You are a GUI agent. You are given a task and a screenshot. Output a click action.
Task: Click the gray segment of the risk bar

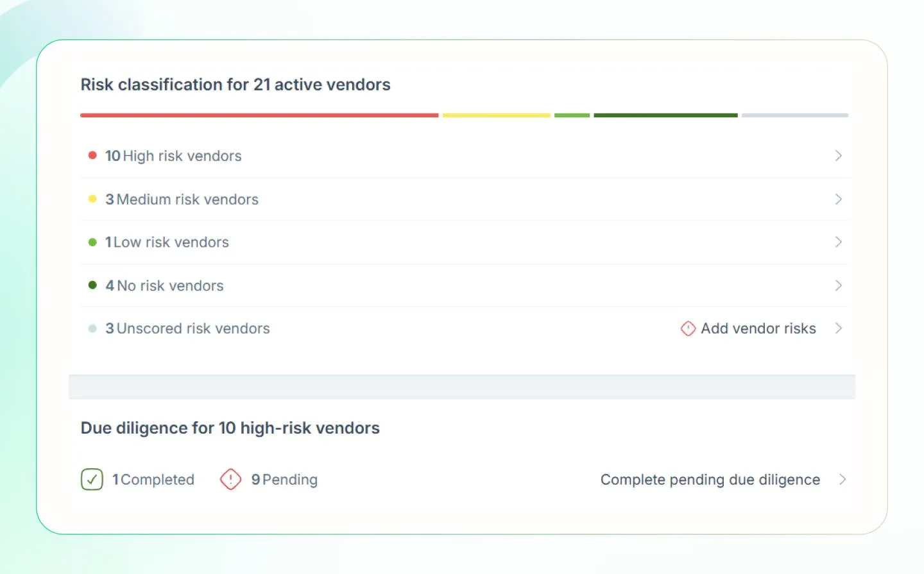point(794,115)
